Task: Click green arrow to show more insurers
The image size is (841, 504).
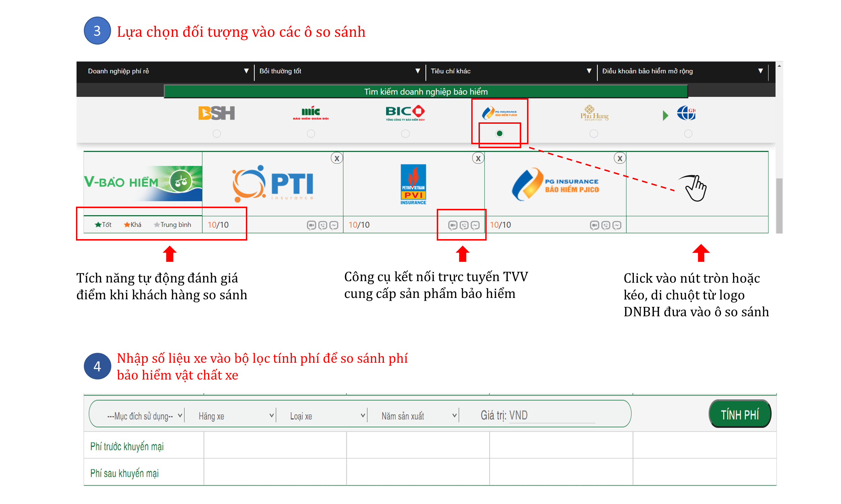Action: [665, 115]
